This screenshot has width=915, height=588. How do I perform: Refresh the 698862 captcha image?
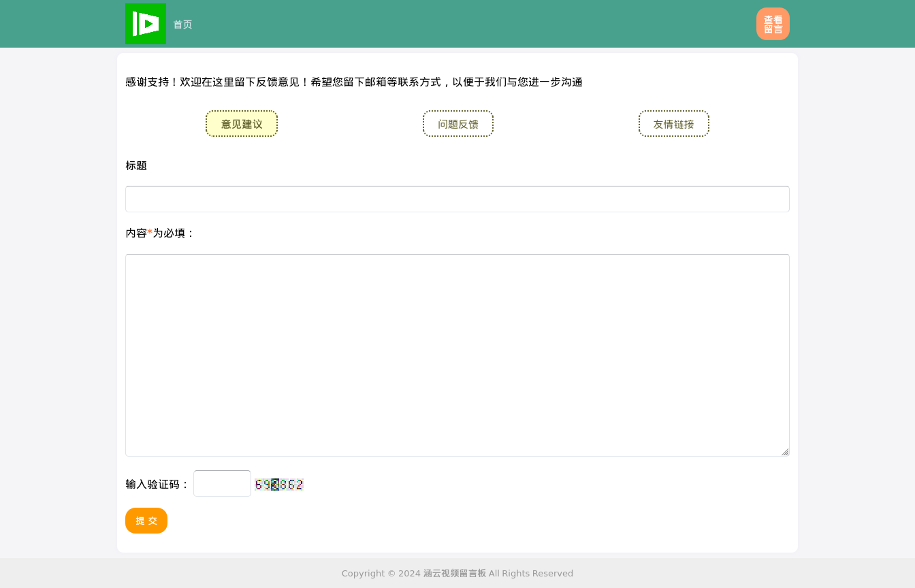[279, 485]
